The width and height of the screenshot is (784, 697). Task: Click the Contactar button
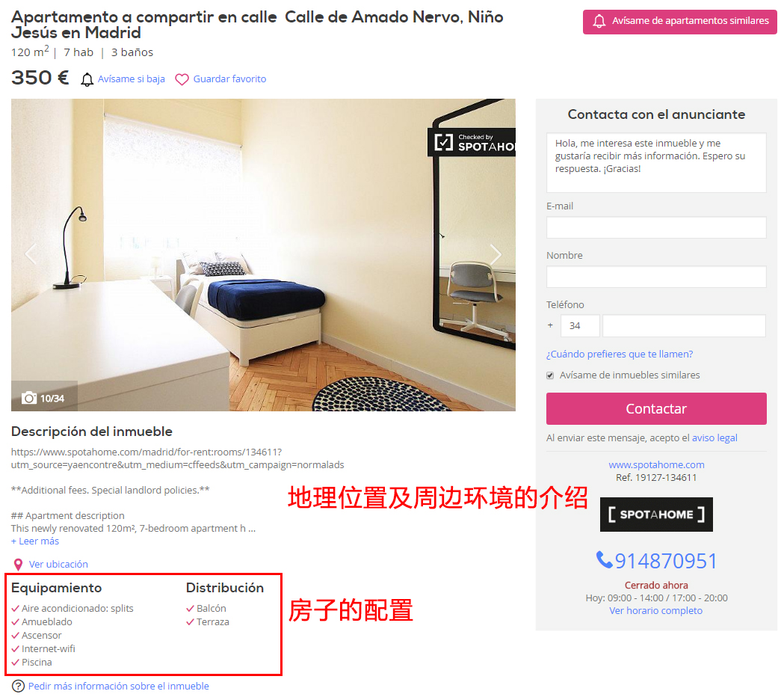point(656,409)
